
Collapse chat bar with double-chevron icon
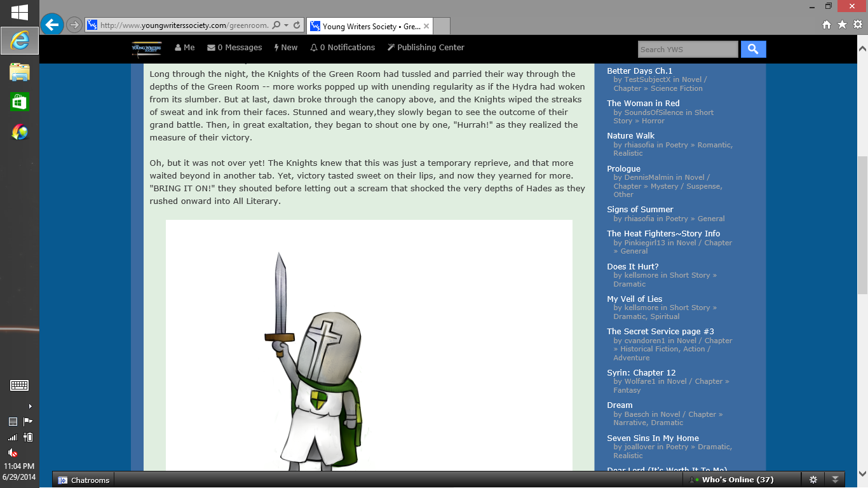click(x=836, y=480)
